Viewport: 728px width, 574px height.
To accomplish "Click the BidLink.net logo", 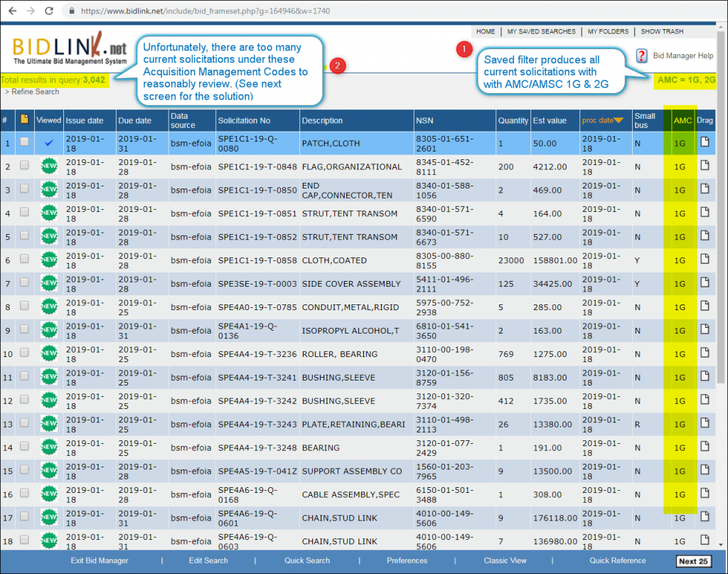I will [x=70, y=48].
